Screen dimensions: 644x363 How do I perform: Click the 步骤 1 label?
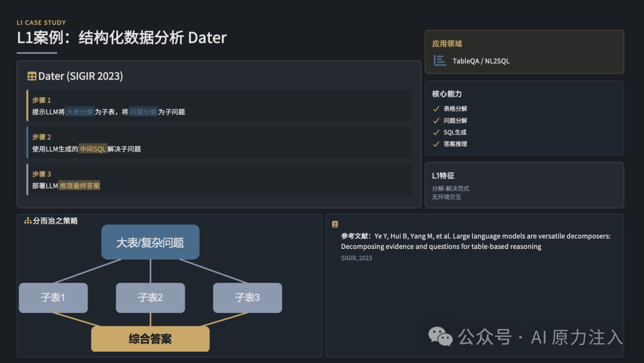42,100
